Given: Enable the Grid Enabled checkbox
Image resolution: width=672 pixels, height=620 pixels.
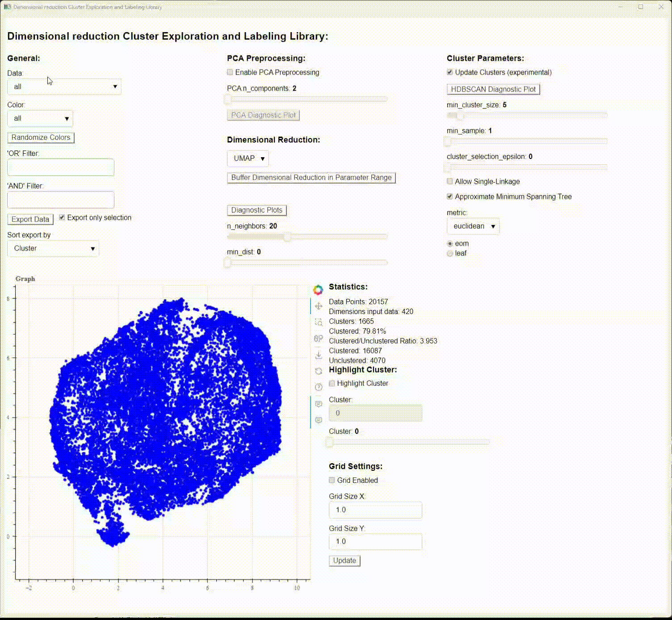Looking at the screenshot, I should (x=332, y=480).
